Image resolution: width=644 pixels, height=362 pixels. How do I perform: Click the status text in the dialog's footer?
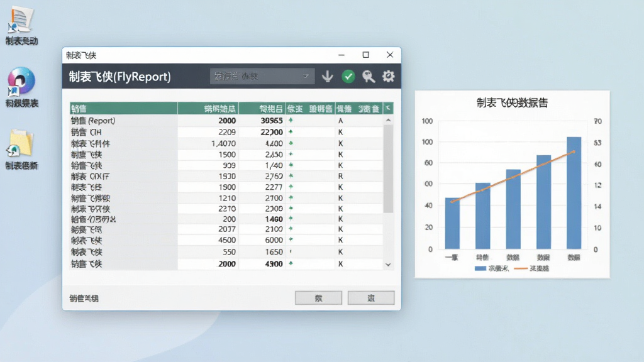84,299
